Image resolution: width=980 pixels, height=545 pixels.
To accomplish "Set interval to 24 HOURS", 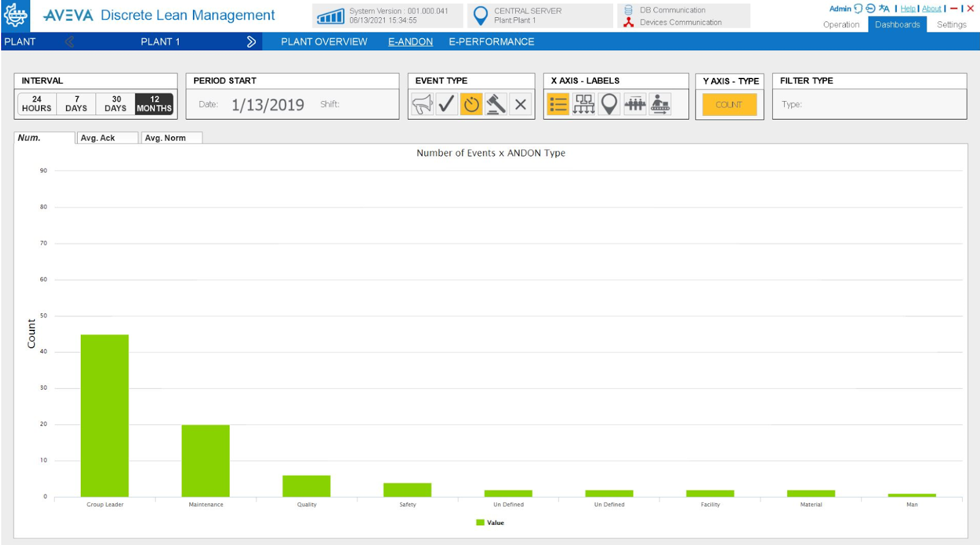I will tap(37, 104).
